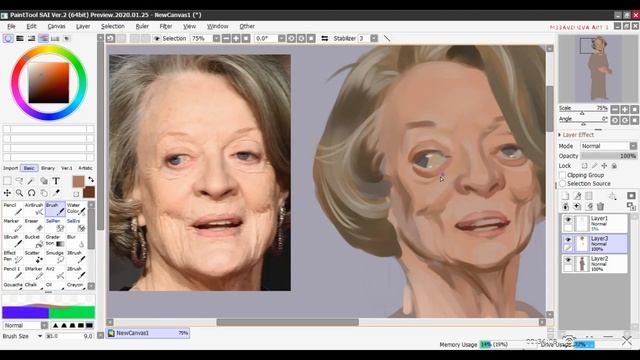Choose the Eyedropper color picker tool
The image size is (640, 360).
coord(56,193)
